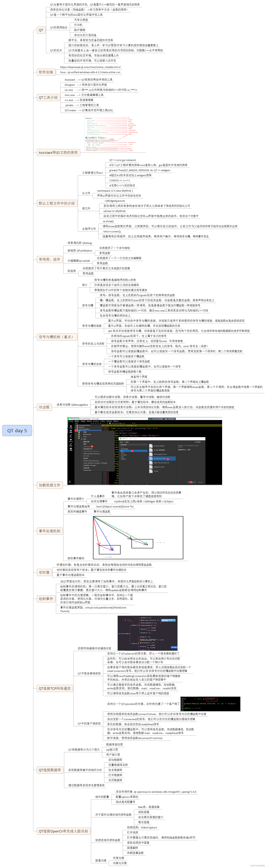
Task: Select the "消息对话框 QMessageBox" node
Action: coord(72,405)
